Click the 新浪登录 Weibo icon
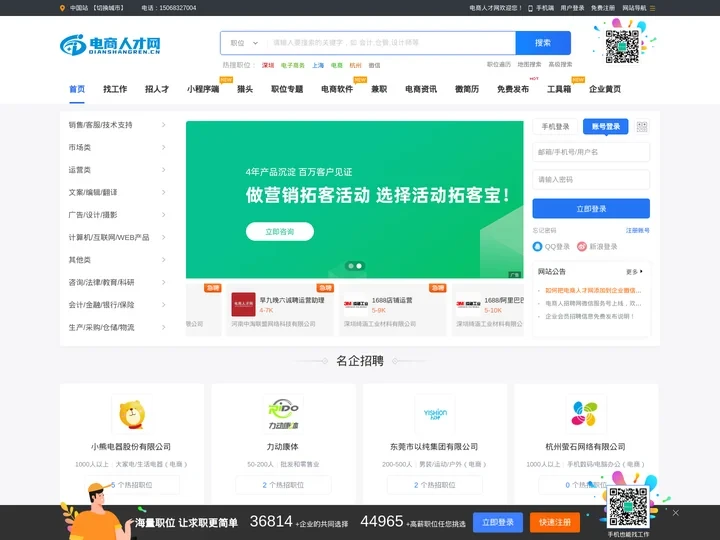The image size is (720, 540). pos(582,247)
